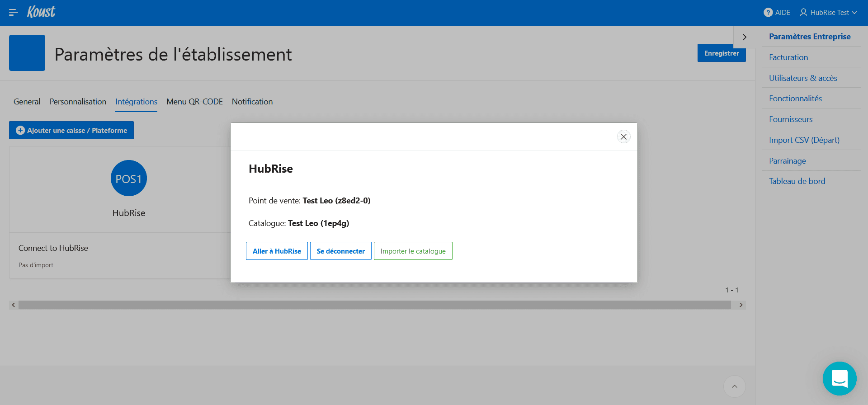Click the plus icon on Ajouter button
The image size is (868, 405).
coord(20,130)
